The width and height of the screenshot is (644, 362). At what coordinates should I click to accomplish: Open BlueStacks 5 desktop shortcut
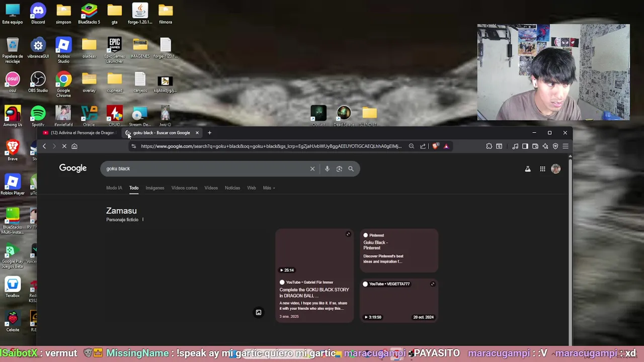click(89, 14)
